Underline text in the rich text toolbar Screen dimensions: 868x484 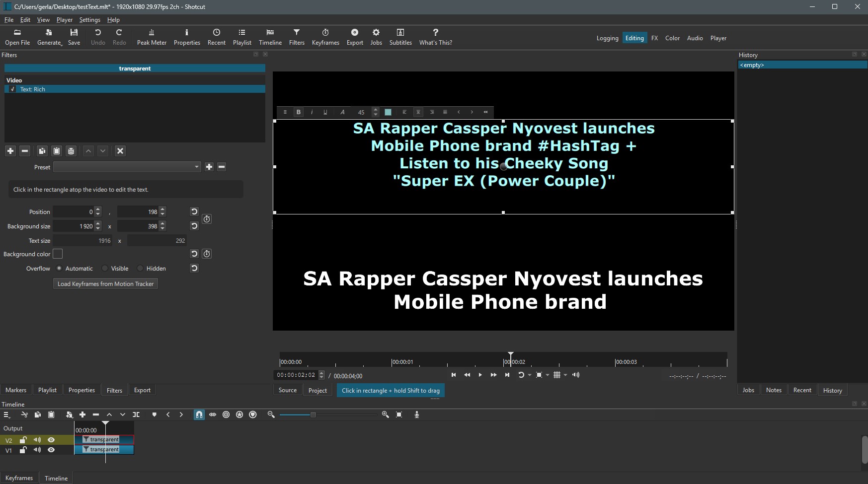pos(325,112)
